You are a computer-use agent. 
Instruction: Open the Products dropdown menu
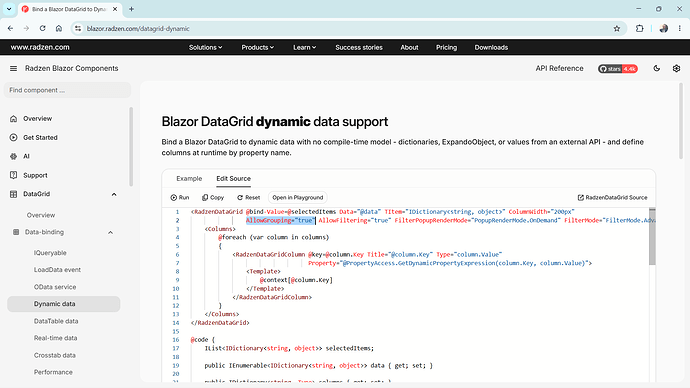[257, 47]
